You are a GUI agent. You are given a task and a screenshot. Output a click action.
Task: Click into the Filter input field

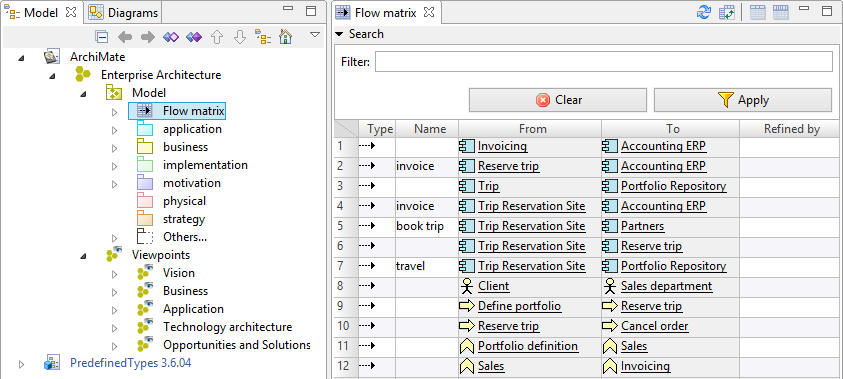(604, 62)
